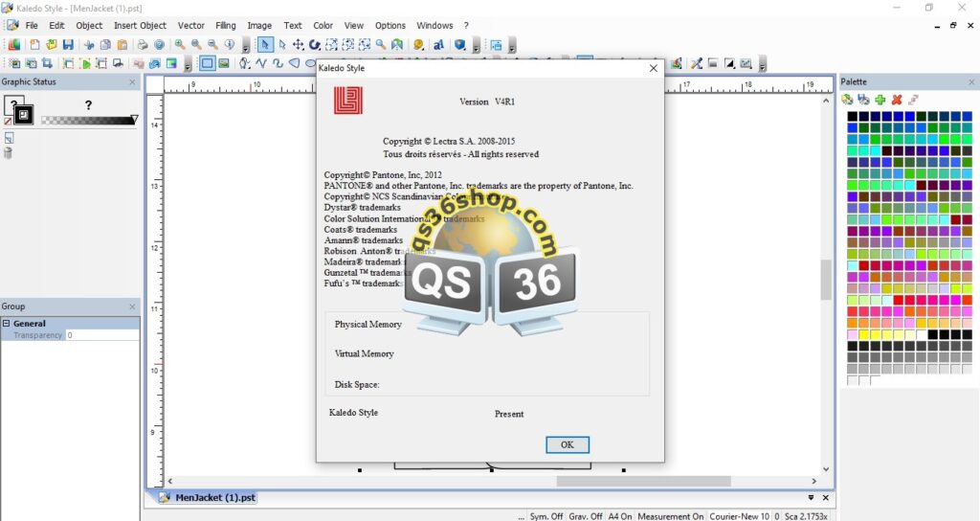Click the green plus Add Color icon
980x521 pixels.
[x=880, y=100]
